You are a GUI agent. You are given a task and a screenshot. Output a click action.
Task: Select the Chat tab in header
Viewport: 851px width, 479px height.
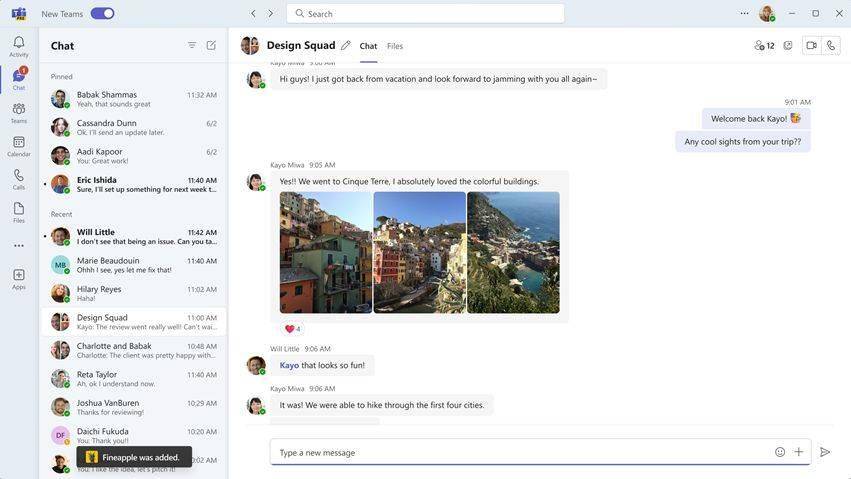click(368, 46)
